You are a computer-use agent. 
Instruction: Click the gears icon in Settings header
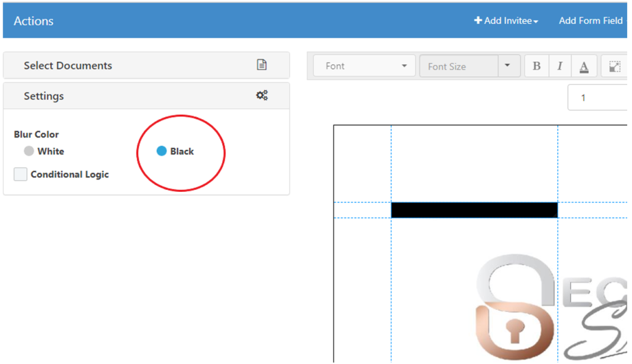[x=262, y=96]
